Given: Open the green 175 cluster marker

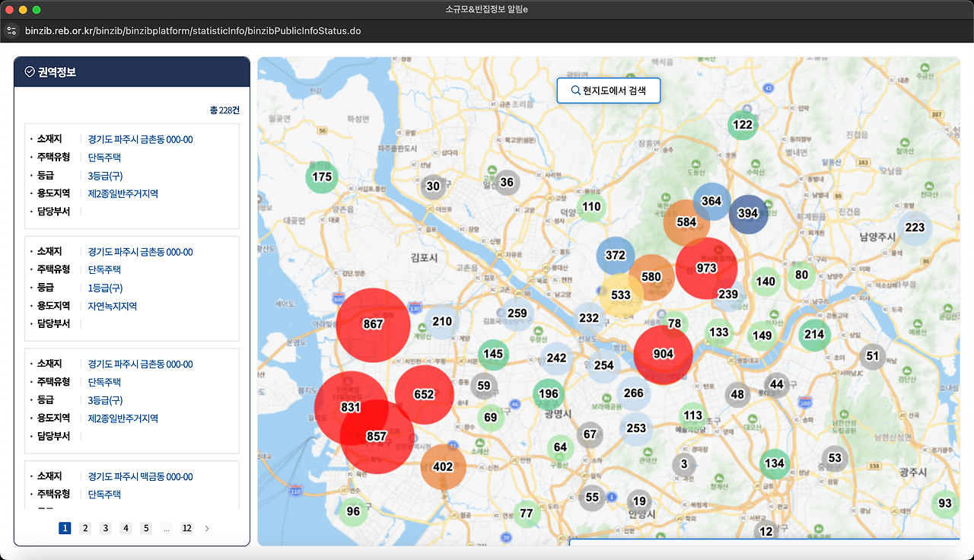Looking at the screenshot, I should click(x=322, y=177).
